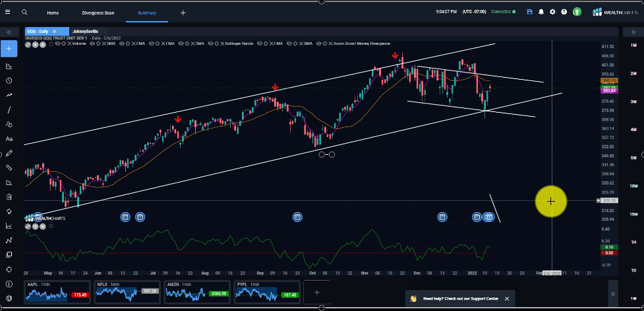The width and height of the screenshot is (644, 311).
Task: Open the PYPL 1min mini chart
Action: (x=266, y=292)
